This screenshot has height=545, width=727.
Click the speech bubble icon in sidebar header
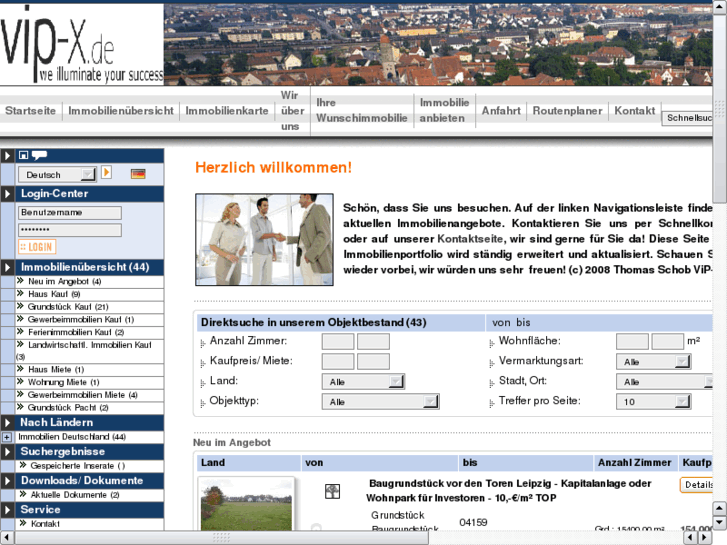click(39, 155)
